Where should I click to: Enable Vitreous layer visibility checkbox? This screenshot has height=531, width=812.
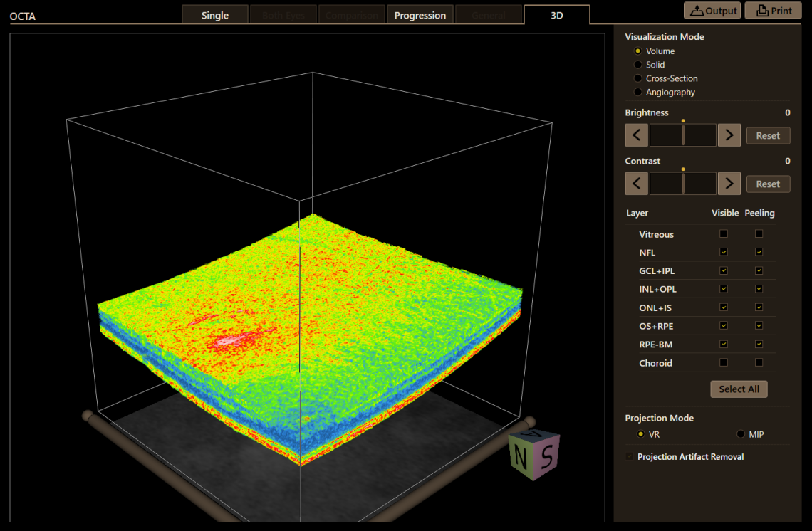click(x=724, y=233)
